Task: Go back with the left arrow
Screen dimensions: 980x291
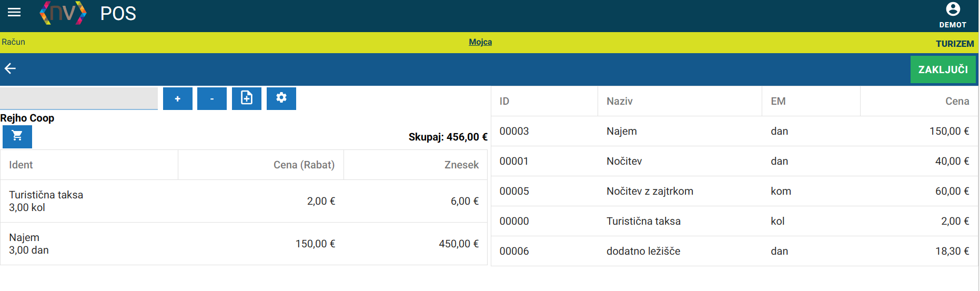Action: click(x=11, y=68)
